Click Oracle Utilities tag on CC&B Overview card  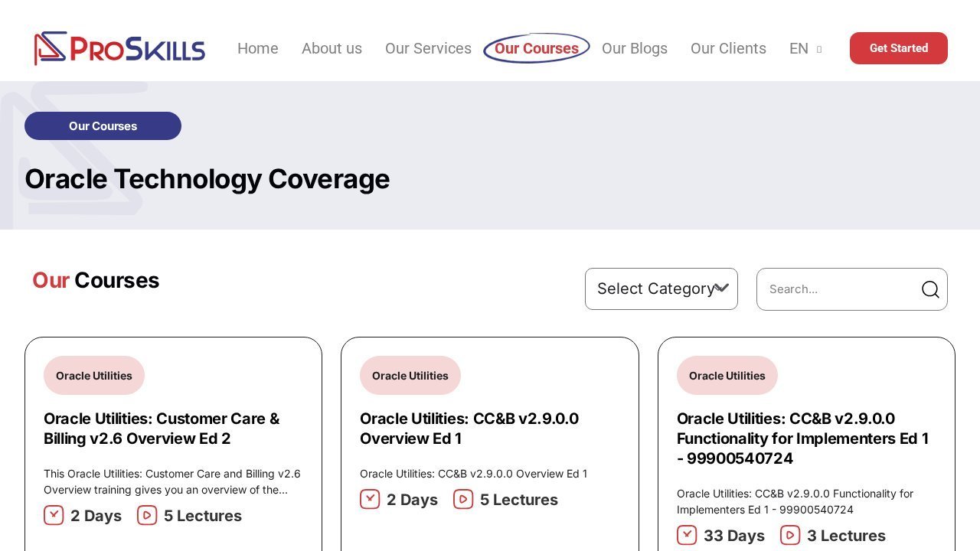tap(410, 376)
